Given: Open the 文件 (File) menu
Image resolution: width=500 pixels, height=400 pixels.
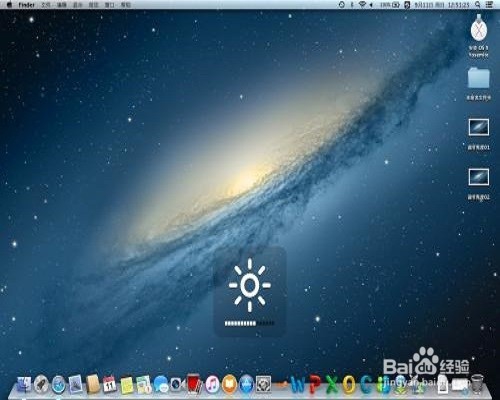Looking at the screenshot, I should (45, 5).
